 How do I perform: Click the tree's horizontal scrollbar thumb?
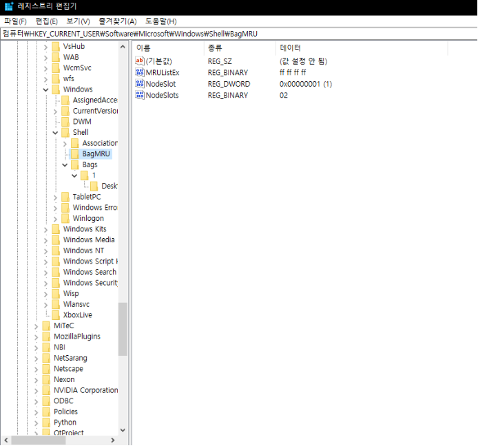pyautogui.click(x=38, y=440)
